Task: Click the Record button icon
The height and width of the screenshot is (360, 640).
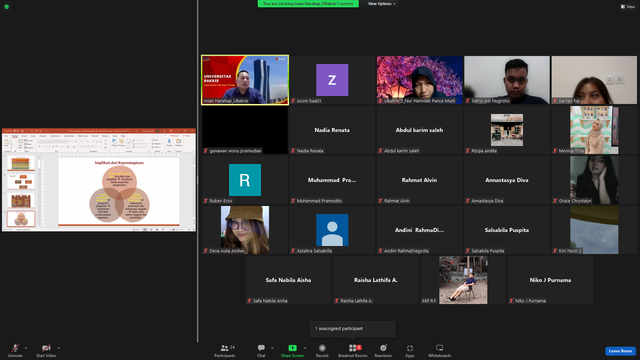Action: [x=322, y=348]
